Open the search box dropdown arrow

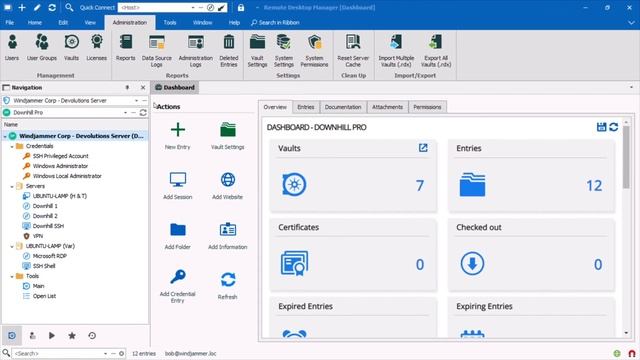(x=105, y=353)
